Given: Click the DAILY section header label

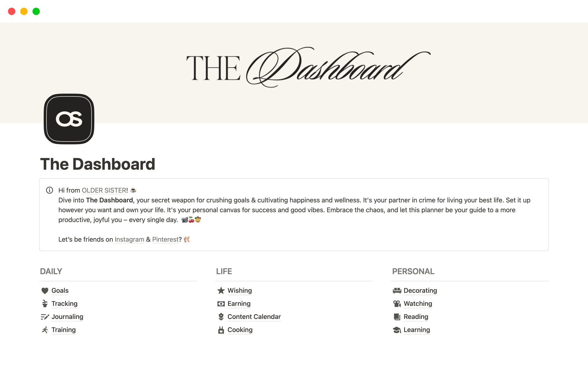Looking at the screenshot, I should click(x=50, y=271).
